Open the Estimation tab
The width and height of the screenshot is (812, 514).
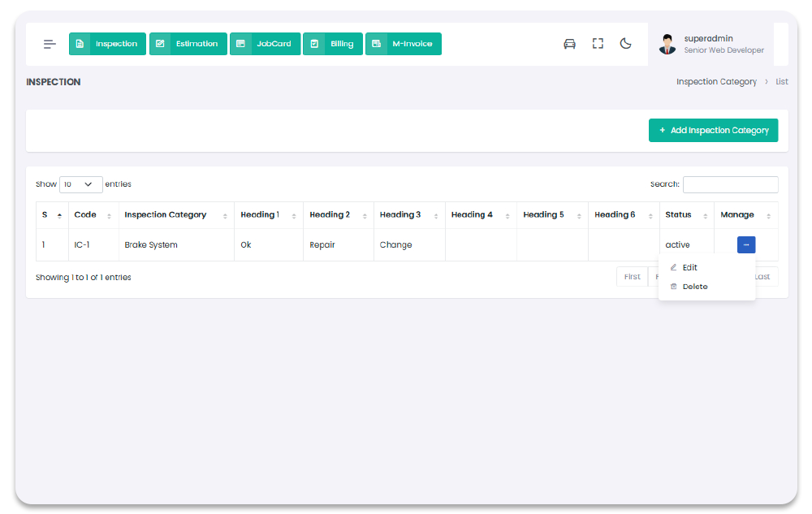188,44
